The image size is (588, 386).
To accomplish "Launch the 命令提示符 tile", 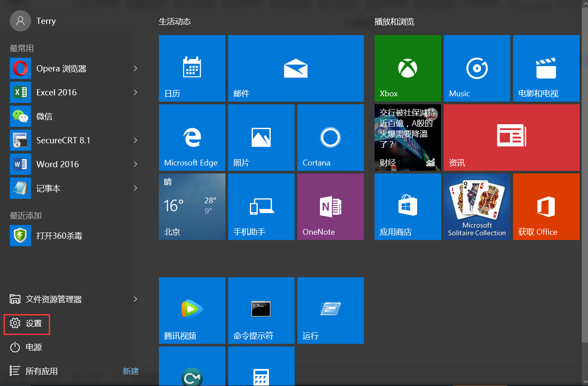I will (x=261, y=310).
